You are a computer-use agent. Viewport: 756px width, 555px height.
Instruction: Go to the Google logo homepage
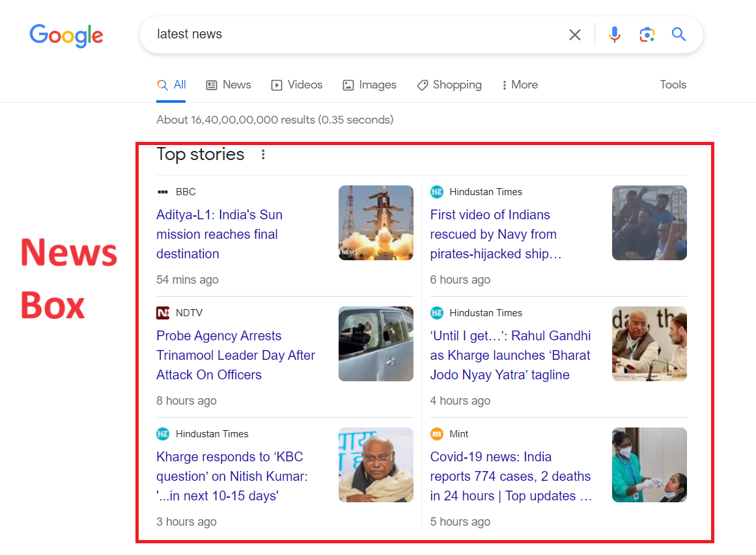click(x=66, y=35)
